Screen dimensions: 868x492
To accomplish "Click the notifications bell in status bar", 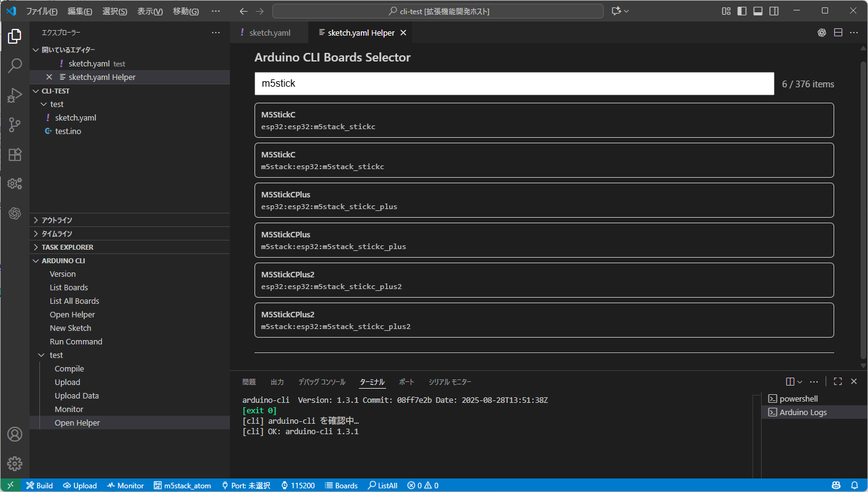I will click(854, 485).
